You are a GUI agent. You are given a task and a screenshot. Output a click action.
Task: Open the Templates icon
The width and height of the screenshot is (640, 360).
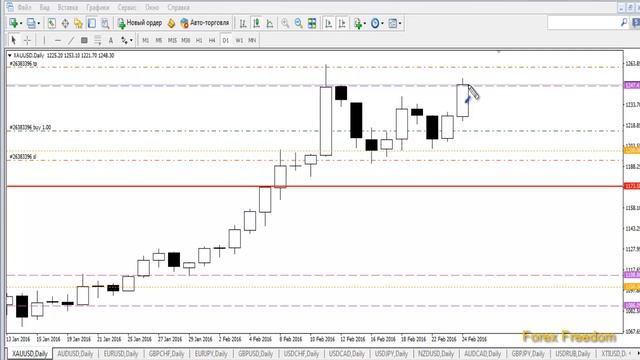tap(393, 23)
